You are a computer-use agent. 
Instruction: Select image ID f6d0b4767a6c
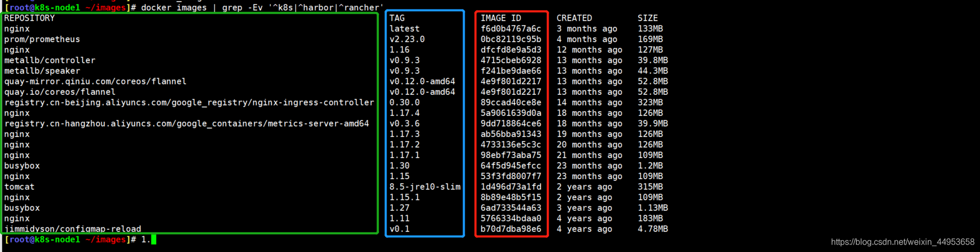(511, 29)
